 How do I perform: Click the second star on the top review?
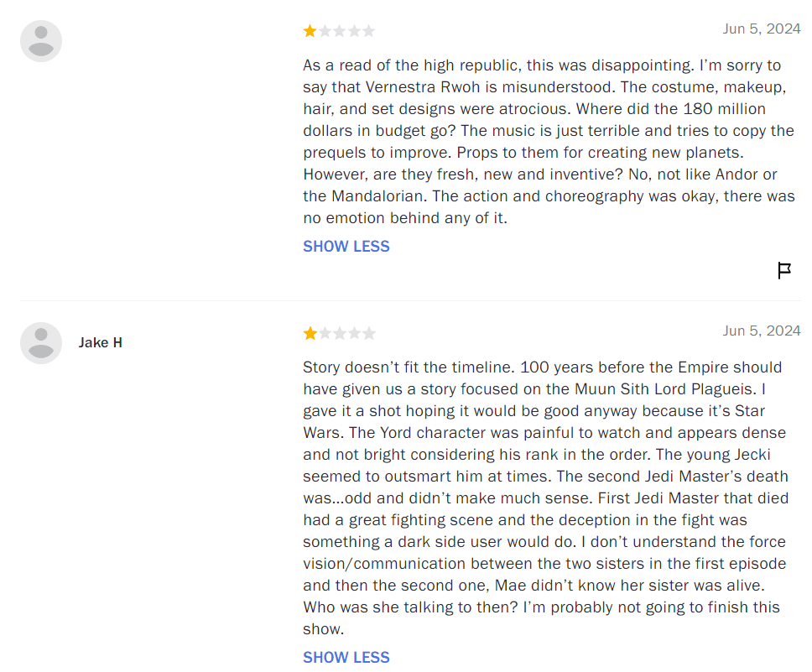pos(325,31)
